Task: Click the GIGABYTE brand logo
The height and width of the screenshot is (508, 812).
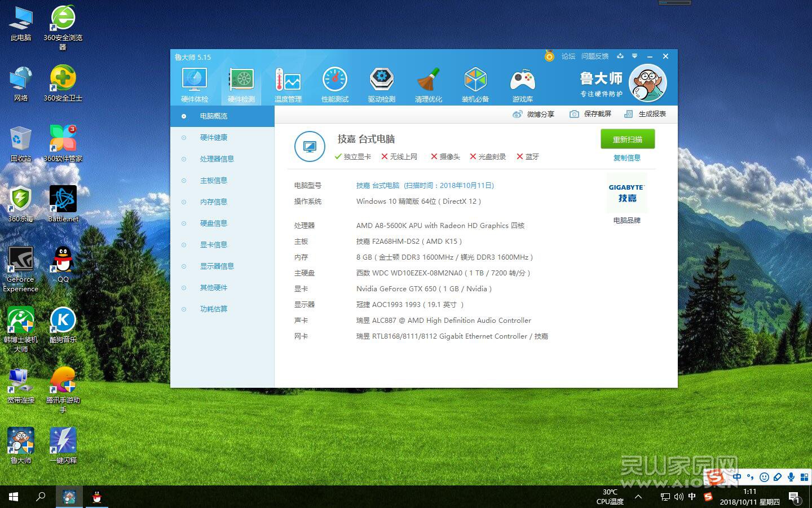Action: (626, 193)
